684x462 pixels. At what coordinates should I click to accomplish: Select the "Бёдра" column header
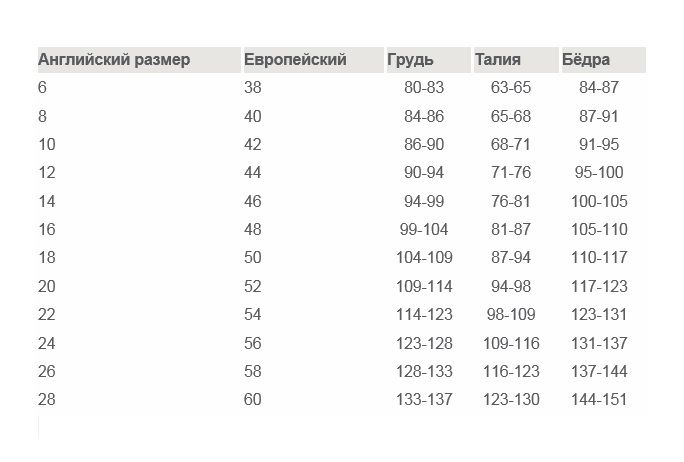pos(586,60)
